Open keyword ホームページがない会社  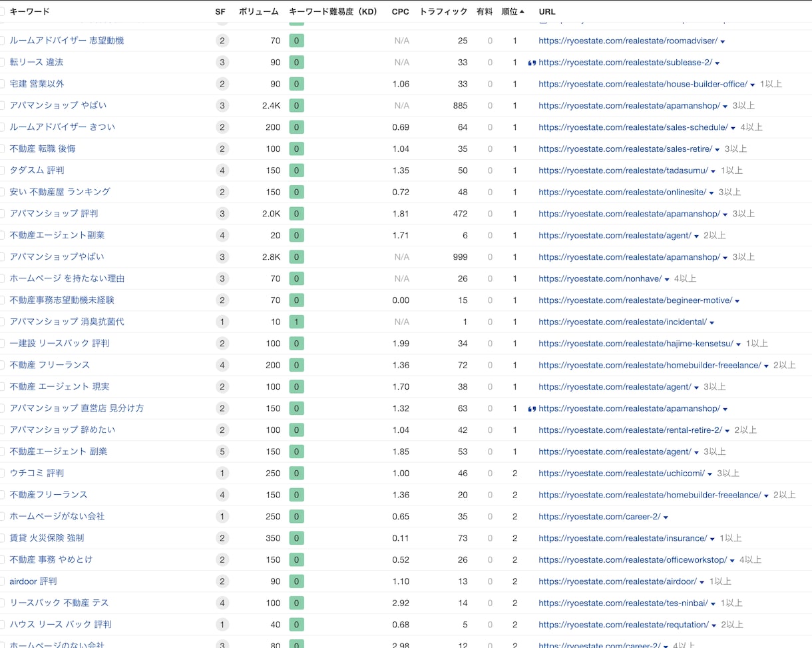point(57,516)
